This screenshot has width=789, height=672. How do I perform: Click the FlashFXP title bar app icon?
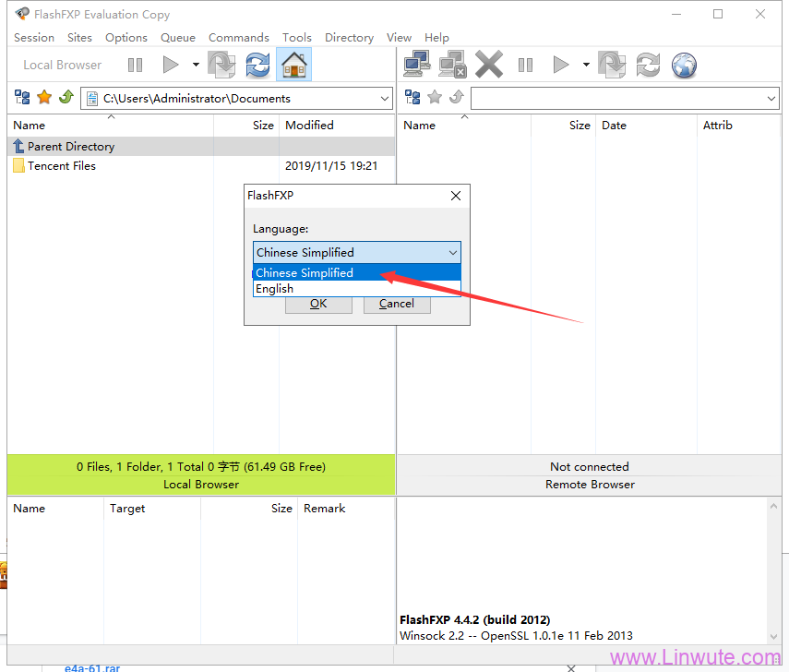tap(21, 14)
